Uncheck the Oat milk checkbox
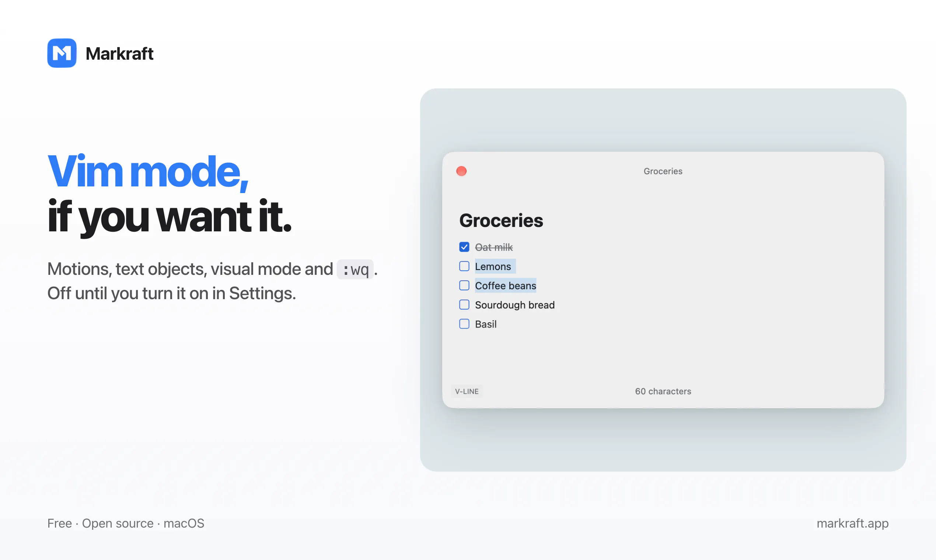 [464, 247]
